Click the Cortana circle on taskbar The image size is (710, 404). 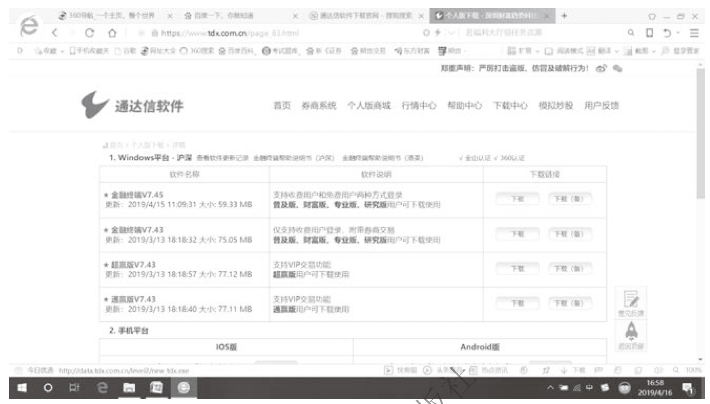pyautogui.click(x=48, y=388)
